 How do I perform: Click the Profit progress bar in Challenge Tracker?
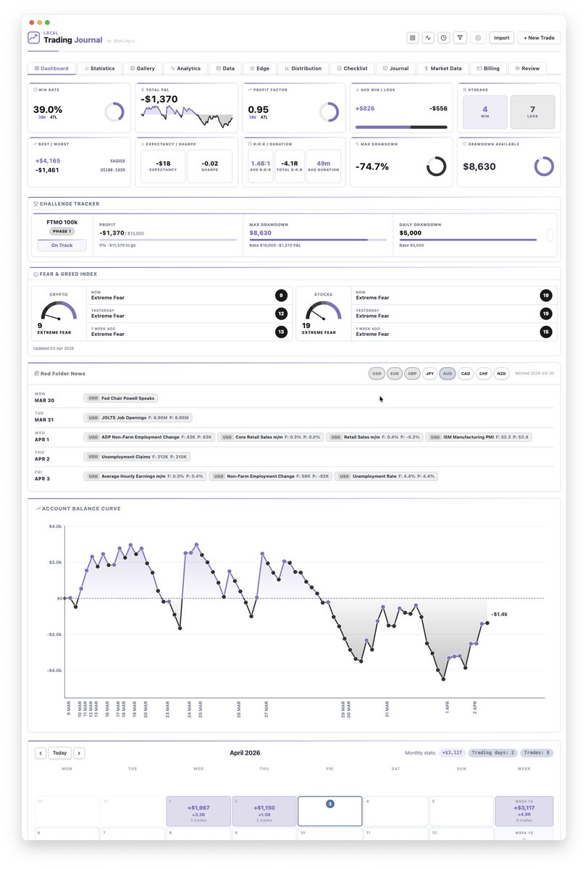coord(167,240)
